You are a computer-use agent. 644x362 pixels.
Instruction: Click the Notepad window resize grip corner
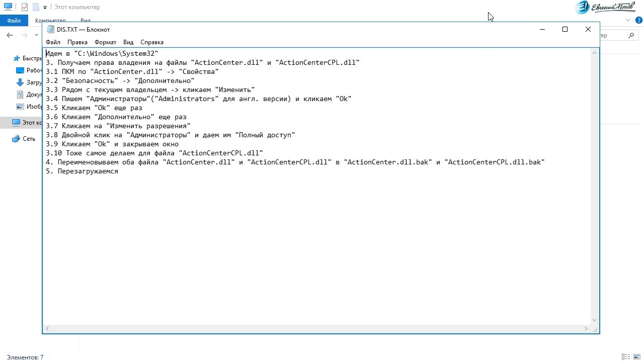(595, 329)
